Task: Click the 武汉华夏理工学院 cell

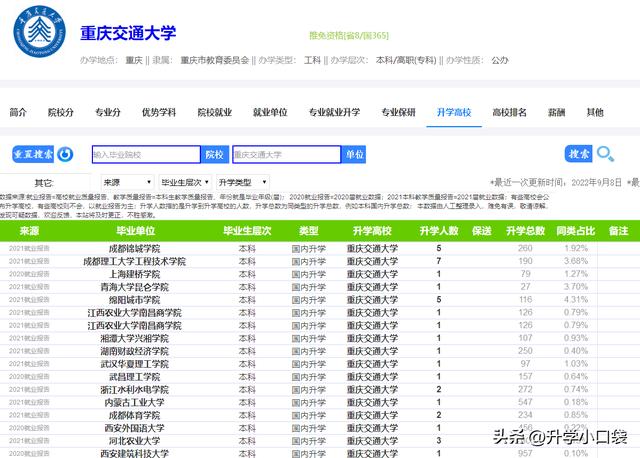Action: coord(134,364)
